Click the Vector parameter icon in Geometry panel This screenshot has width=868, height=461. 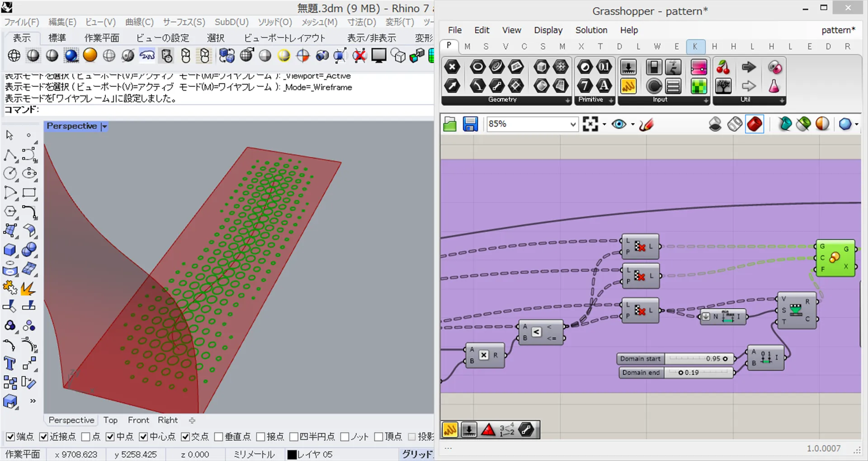pyautogui.click(x=452, y=85)
